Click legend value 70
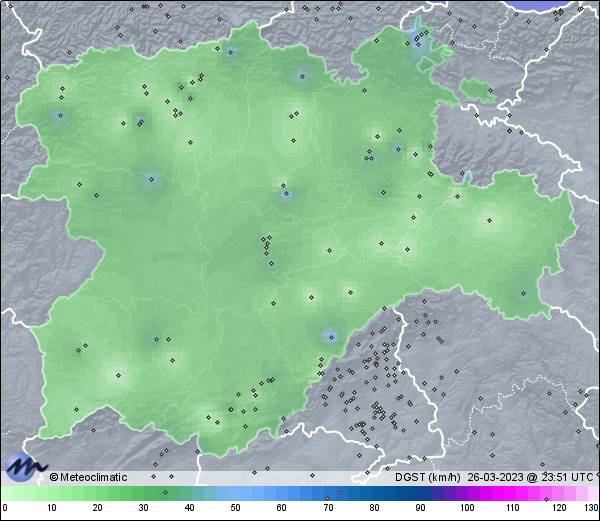The image size is (600, 521). point(328,508)
